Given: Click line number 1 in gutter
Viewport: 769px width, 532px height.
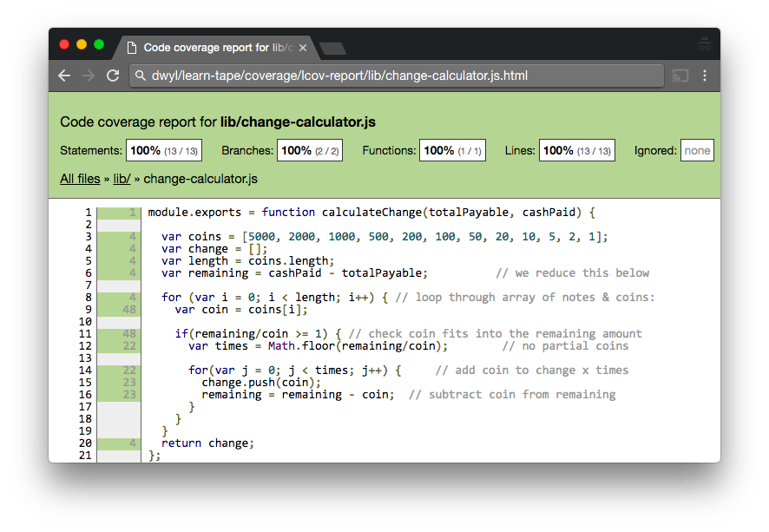Looking at the screenshot, I should coord(89,213).
